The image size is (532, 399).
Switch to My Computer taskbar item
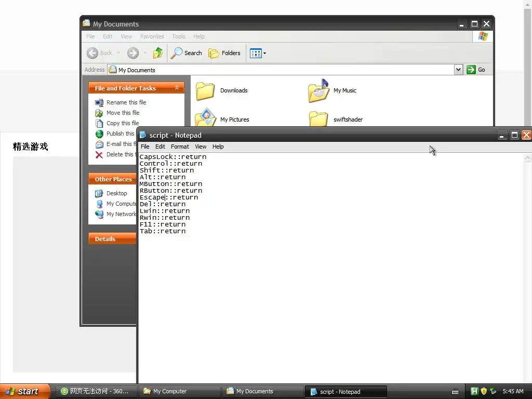click(x=179, y=391)
